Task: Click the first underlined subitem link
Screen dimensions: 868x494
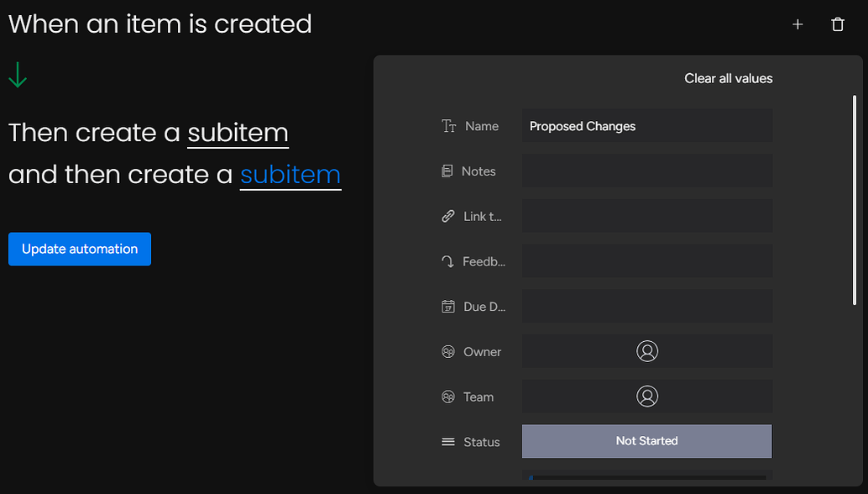Action: pos(238,133)
